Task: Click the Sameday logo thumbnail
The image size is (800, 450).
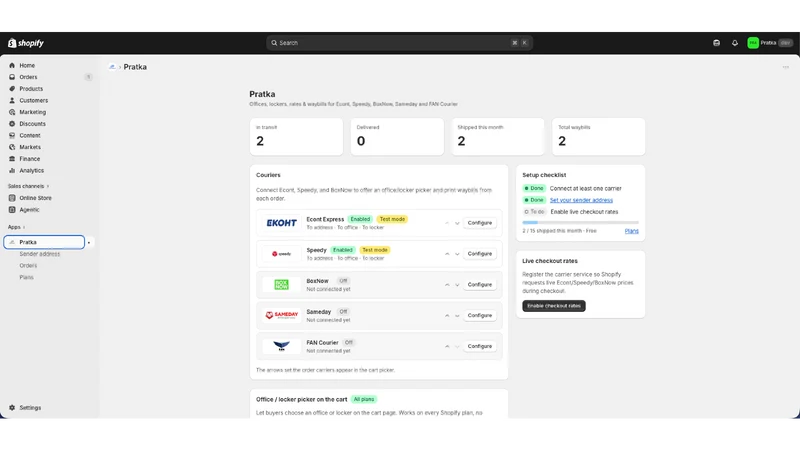Action: pyautogui.click(x=282, y=315)
